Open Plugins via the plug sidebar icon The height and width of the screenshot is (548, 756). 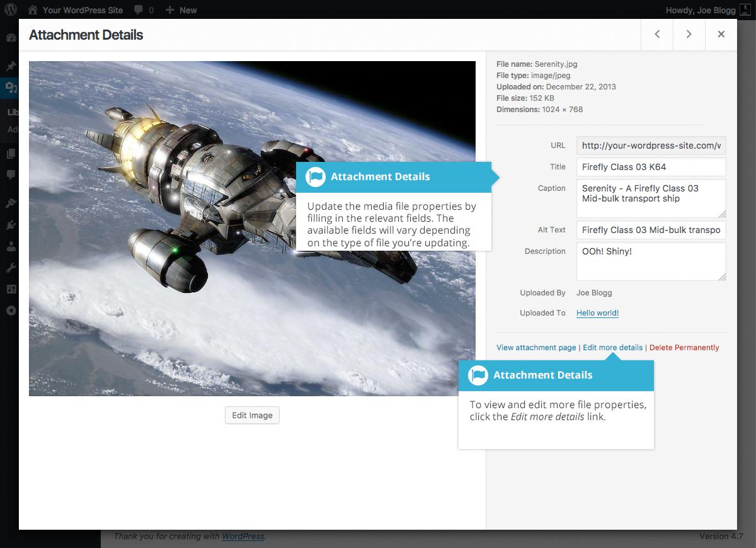pos(10,224)
